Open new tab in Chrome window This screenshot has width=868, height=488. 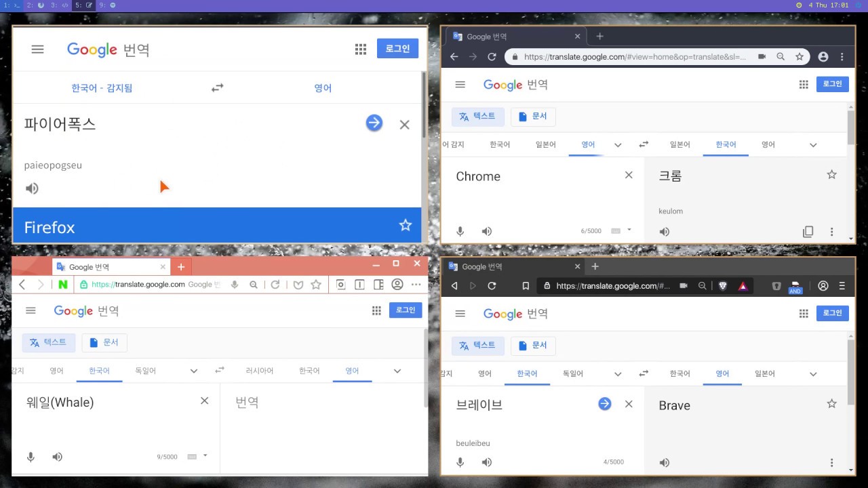pyautogui.click(x=599, y=37)
